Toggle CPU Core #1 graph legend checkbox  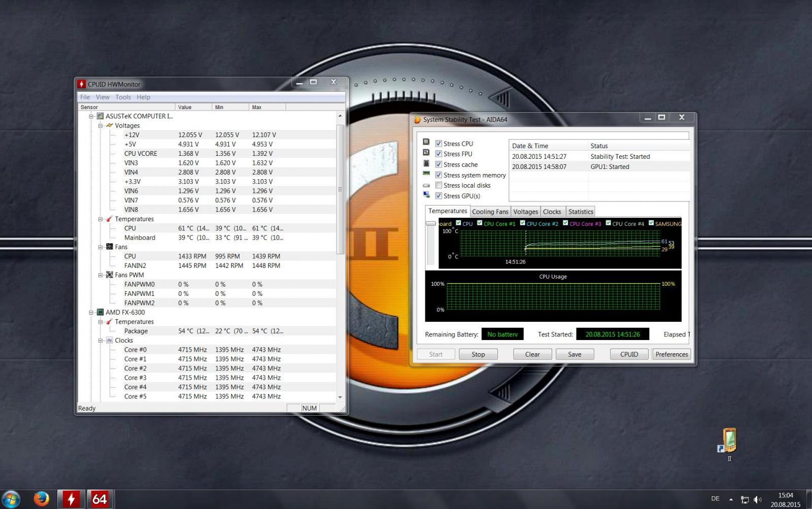(480, 223)
